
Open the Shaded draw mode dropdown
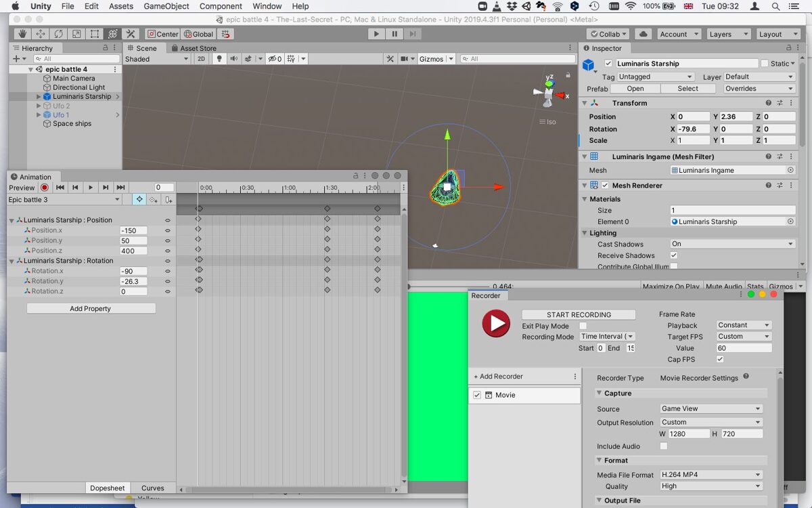157,59
